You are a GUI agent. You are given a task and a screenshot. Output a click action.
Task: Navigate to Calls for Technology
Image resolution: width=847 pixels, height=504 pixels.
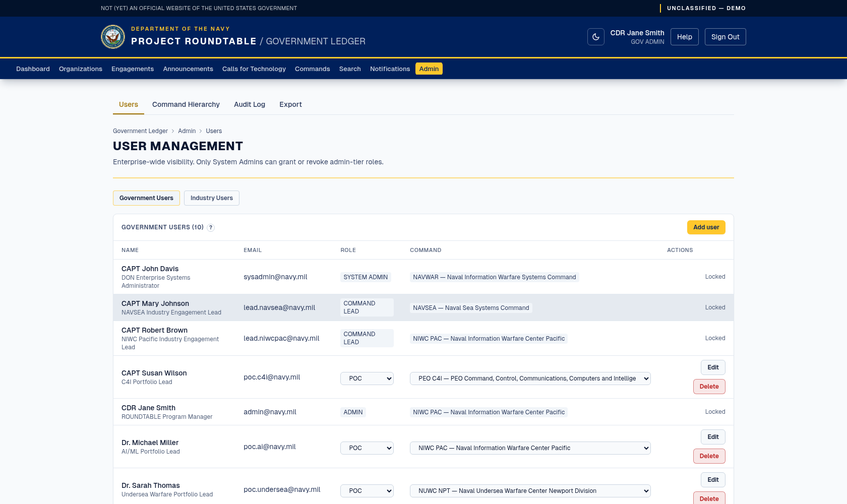pos(254,69)
